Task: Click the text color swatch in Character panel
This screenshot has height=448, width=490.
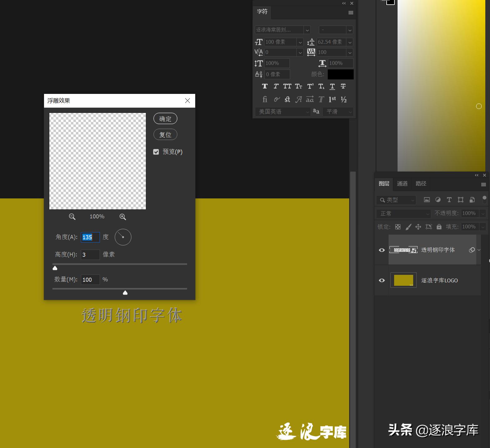Action: [x=340, y=74]
